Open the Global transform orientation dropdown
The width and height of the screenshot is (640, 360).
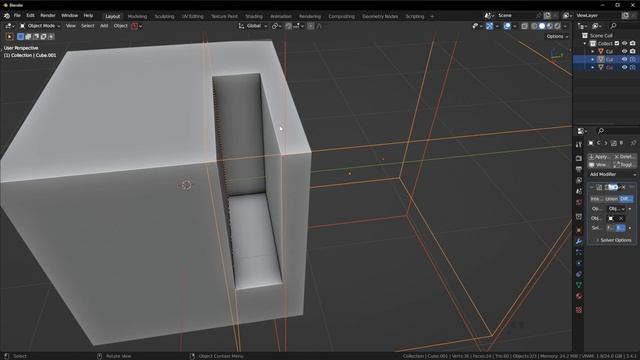(253, 26)
